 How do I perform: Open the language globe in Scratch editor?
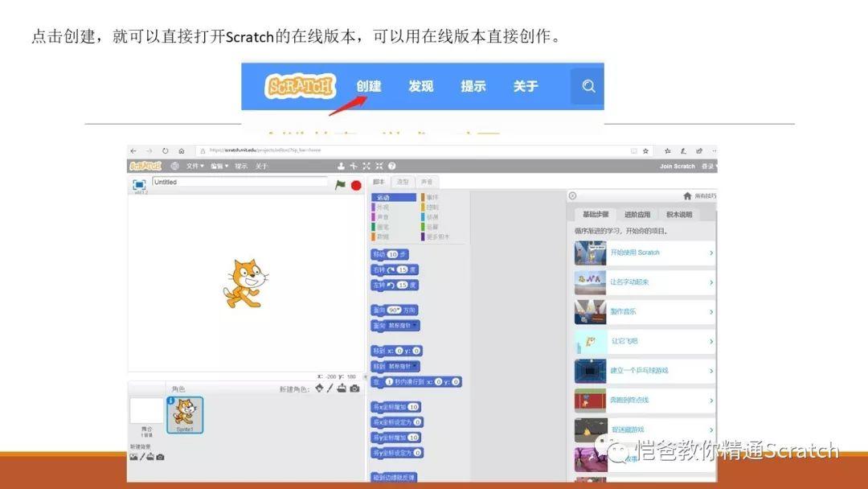[175, 166]
